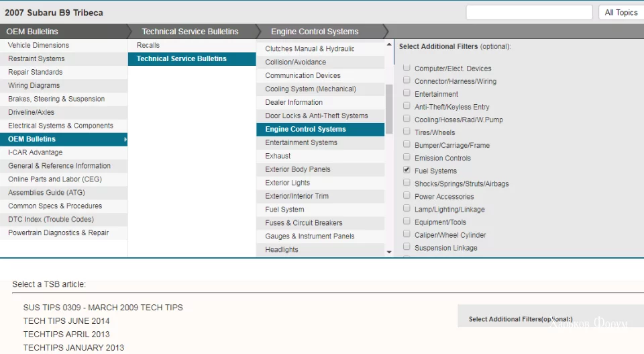Check the Emission Controls filter

point(407,157)
